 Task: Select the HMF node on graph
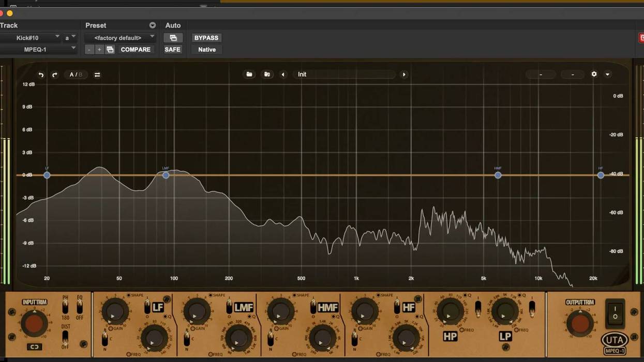pos(498,175)
